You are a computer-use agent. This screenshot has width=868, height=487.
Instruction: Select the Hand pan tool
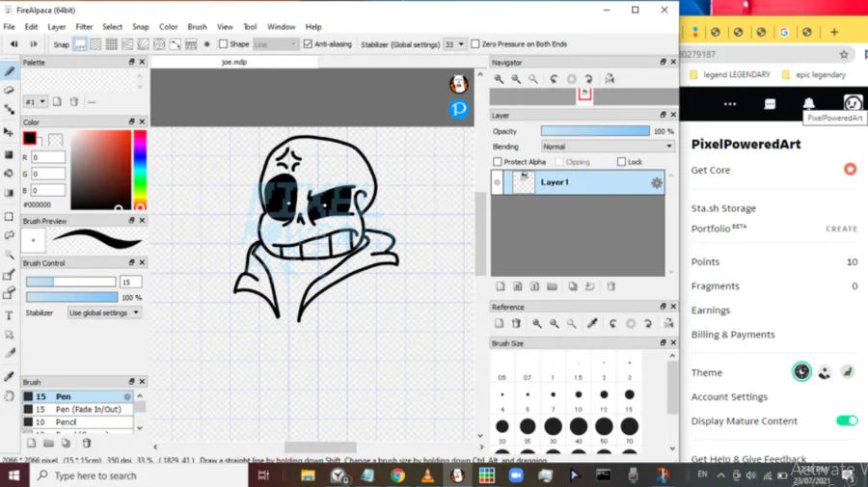click(x=9, y=395)
